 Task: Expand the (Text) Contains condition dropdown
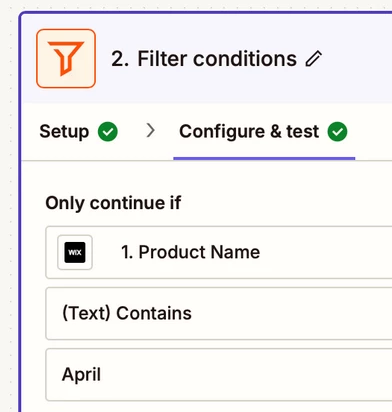(x=219, y=313)
